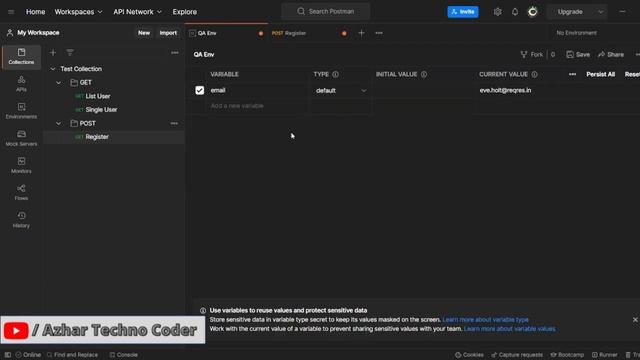Open Bootcamp in status bar
The image size is (640, 360).
[567, 355]
